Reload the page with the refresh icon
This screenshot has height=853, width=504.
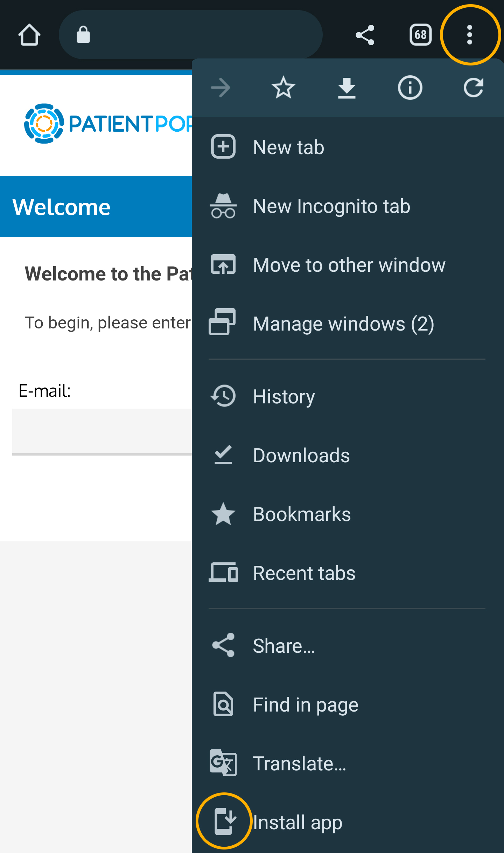coord(473,88)
